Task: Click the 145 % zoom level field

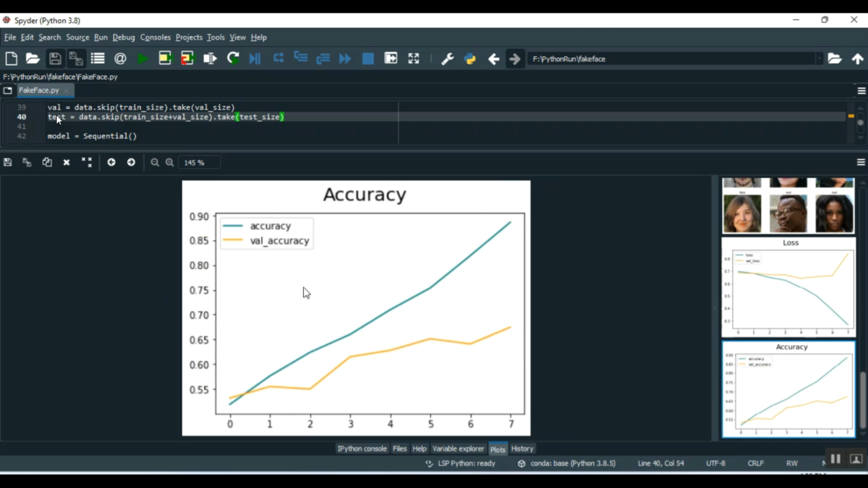Action: click(x=198, y=162)
